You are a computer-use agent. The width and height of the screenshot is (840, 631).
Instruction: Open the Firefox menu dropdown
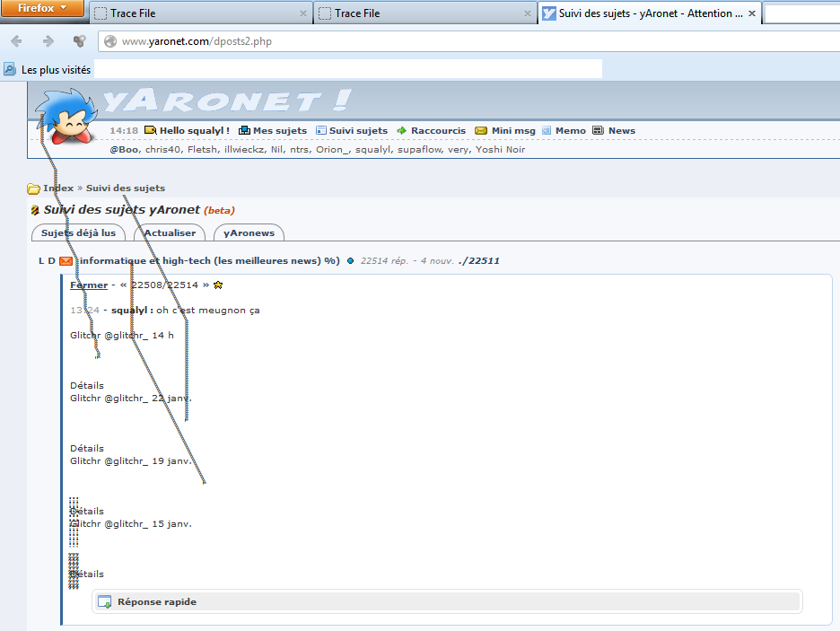coord(42,9)
